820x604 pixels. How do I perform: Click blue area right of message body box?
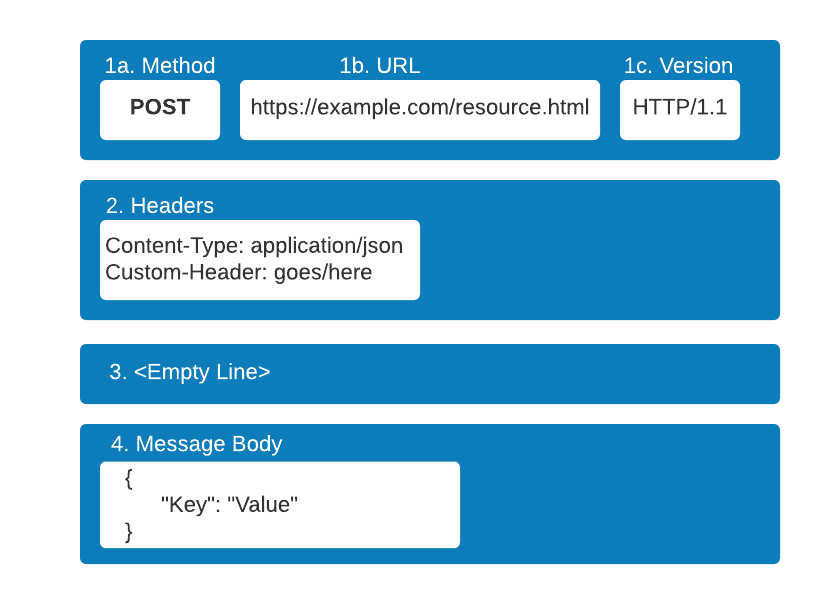(620, 500)
